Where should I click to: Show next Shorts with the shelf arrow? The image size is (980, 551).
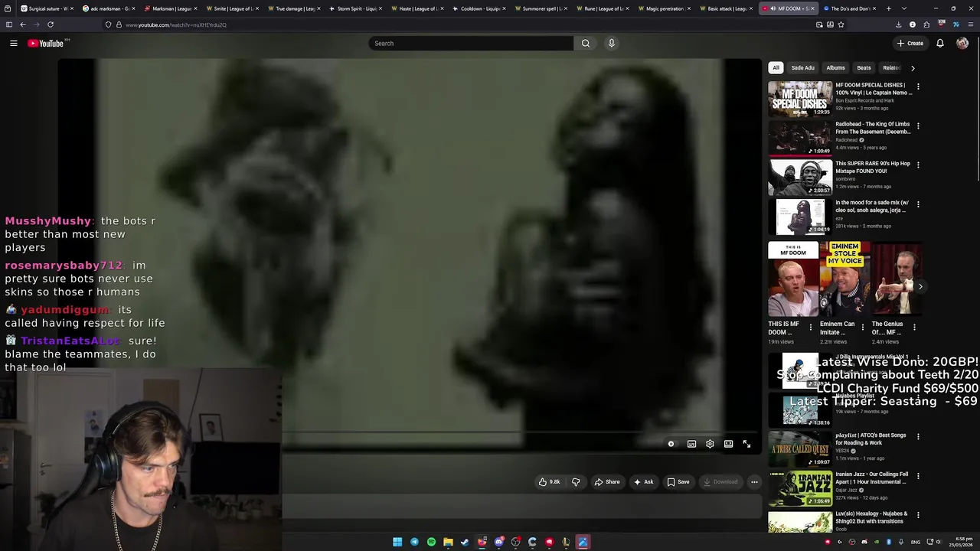920,287
